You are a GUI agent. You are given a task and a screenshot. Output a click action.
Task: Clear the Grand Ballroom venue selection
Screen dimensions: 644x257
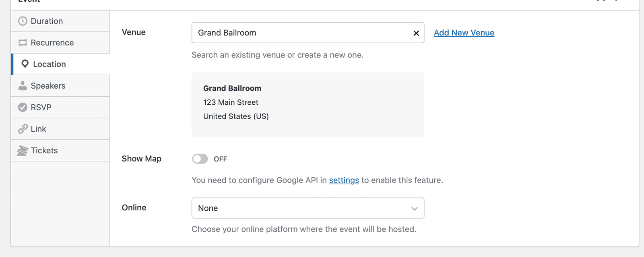(416, 33)
